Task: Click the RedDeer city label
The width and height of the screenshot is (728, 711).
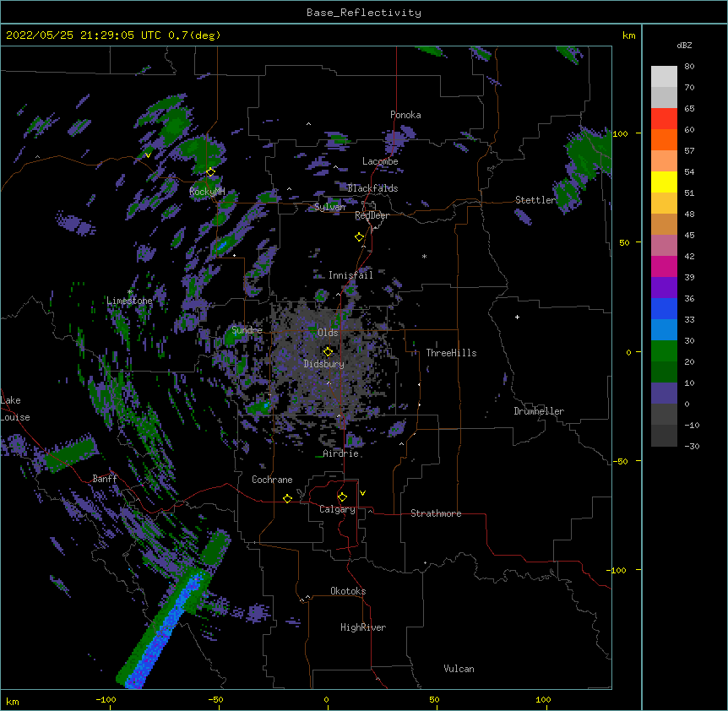Action: pos(372,215)
